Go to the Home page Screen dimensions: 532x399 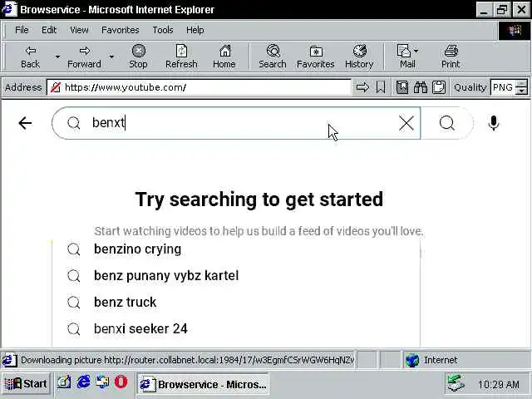tap(224, 57)
